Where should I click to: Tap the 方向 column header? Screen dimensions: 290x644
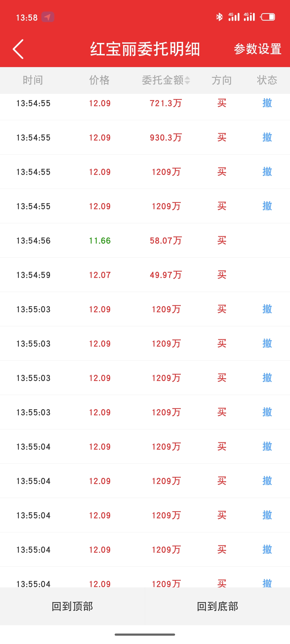(x=222, y=80)
